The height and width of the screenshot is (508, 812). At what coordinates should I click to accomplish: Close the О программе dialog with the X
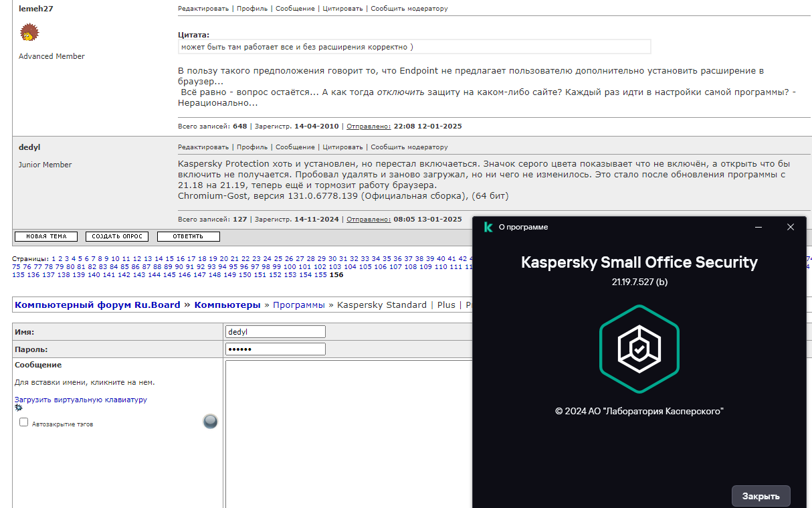click(x=791, y=227)
